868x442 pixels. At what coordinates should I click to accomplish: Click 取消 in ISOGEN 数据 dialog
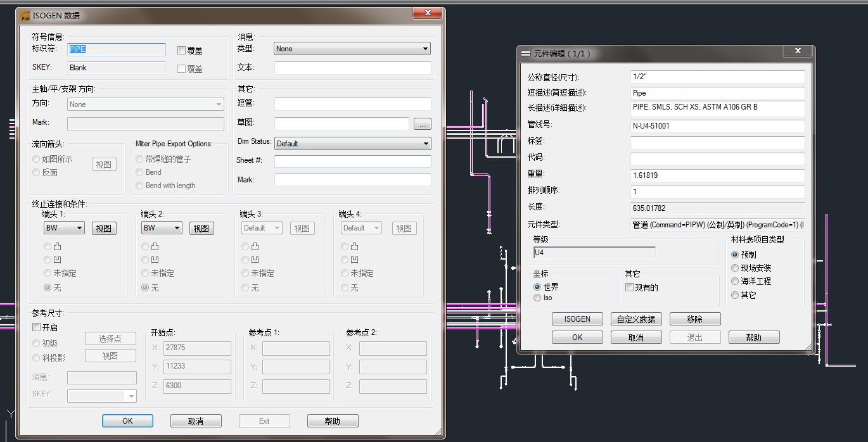[x=196, y=421]
